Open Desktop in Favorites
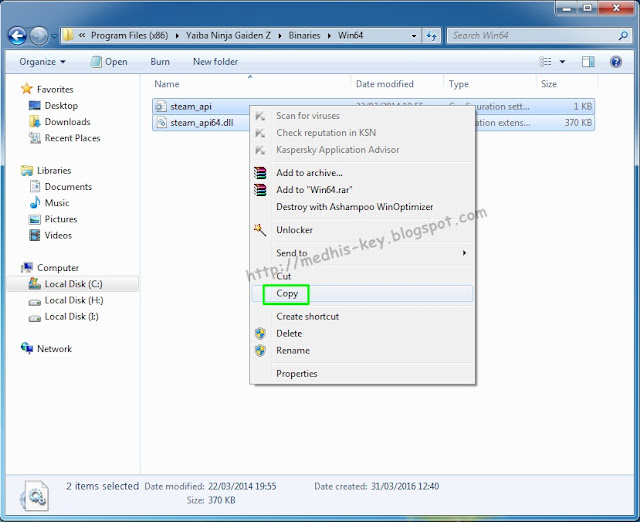The image size is (640, 522). click(53, 105)
